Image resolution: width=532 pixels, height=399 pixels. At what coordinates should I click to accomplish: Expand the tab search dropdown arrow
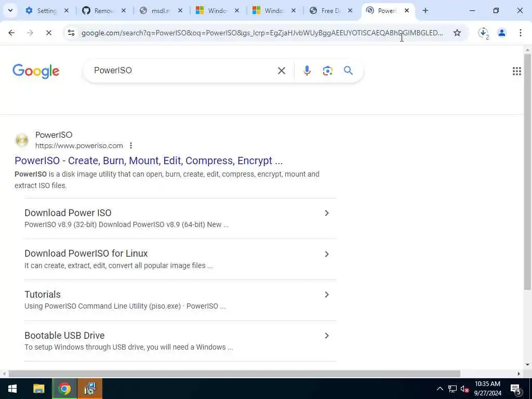[10, 10]
